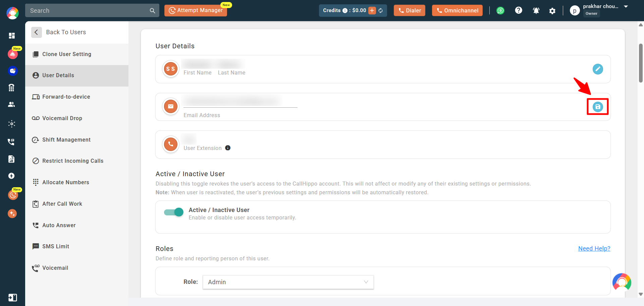Open Clone User Setting menu item
This screenshot has width=644, height=306.
[77, 54]
